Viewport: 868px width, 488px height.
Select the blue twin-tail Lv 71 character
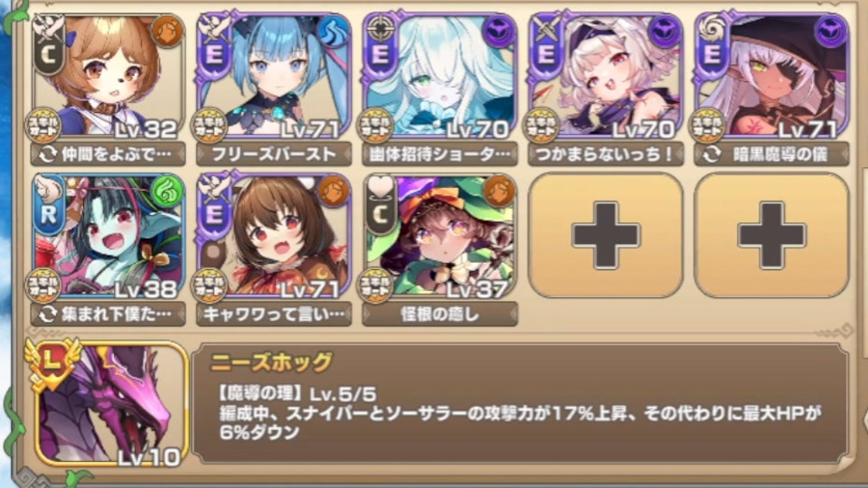(275, 76)
